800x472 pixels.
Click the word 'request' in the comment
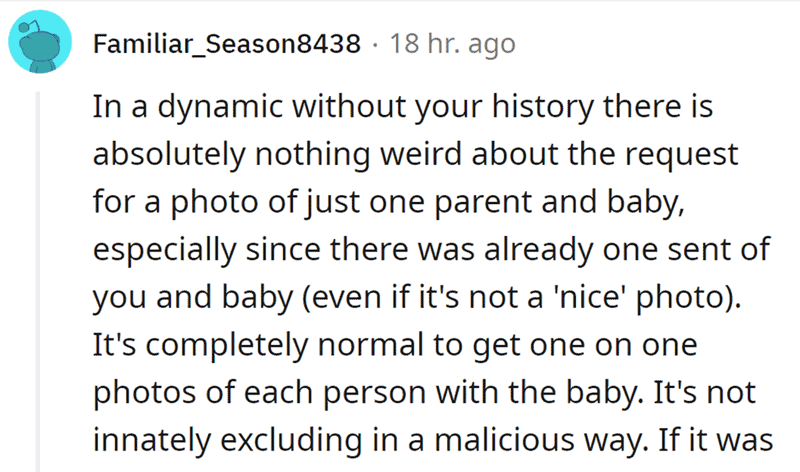click(682, 156)
